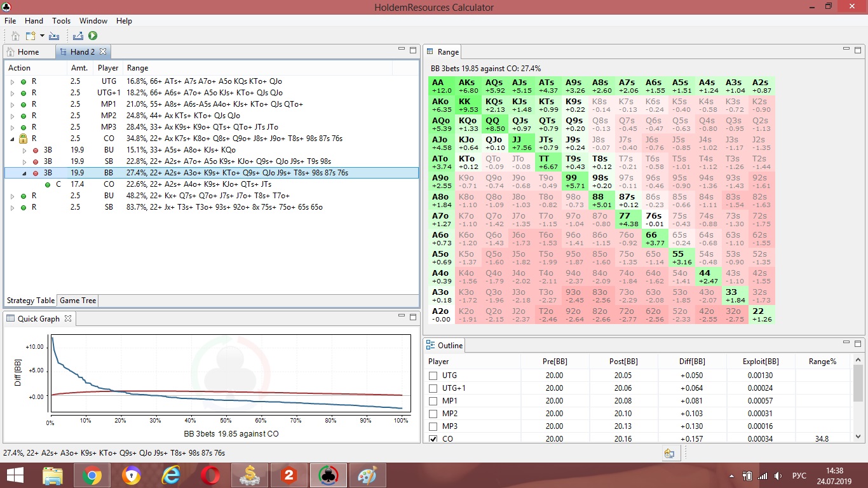The width and height of the screenshot is (868, 488).
Task: Minimize the Outline panel
Action: [846, 342]
